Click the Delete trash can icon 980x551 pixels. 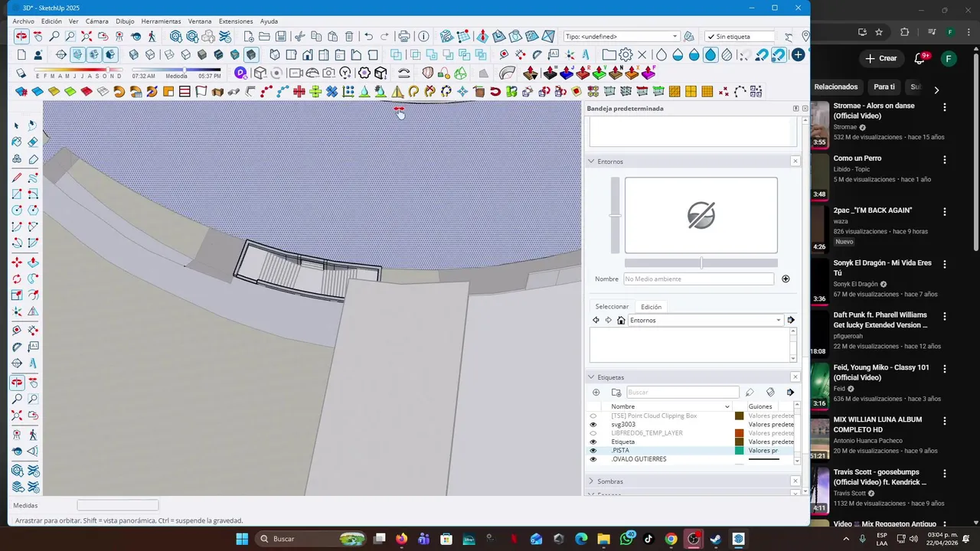pos(349,36)
